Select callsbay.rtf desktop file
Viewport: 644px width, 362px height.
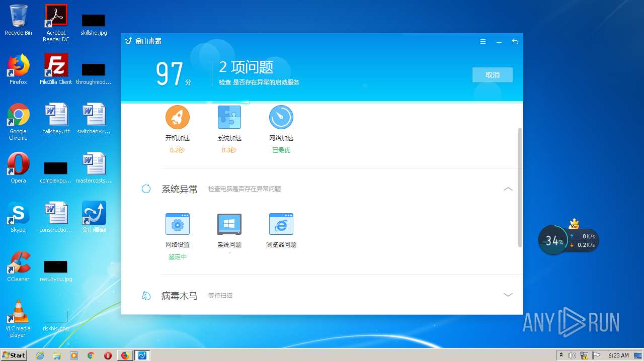(x=56, y=119)
